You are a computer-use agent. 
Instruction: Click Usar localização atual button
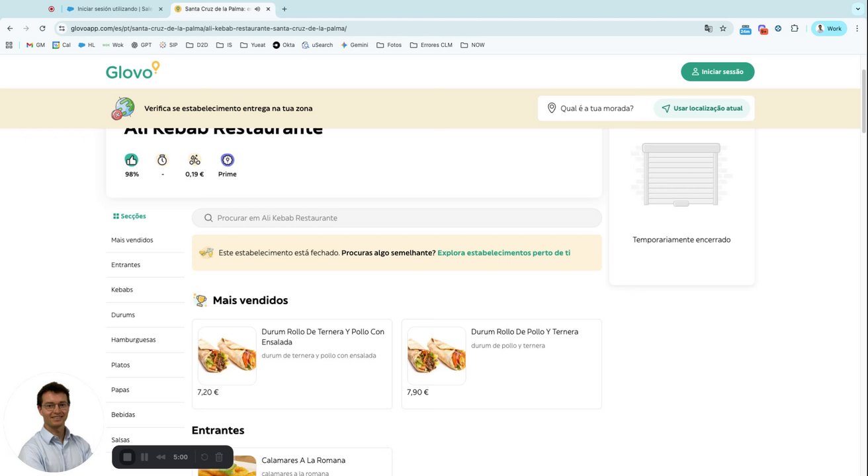pyautogui.click(x=702, y=108)
